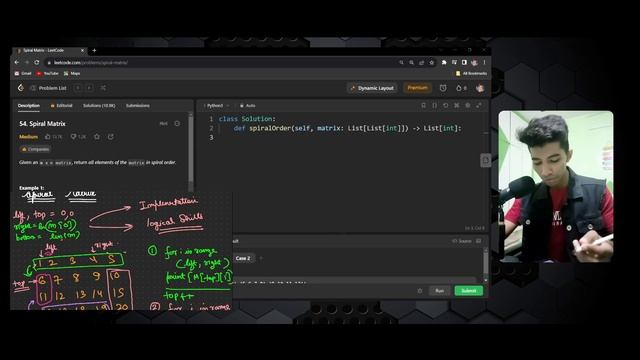
Task: Click the '54. Spiral Matrix' title
Action: (42, 123)
